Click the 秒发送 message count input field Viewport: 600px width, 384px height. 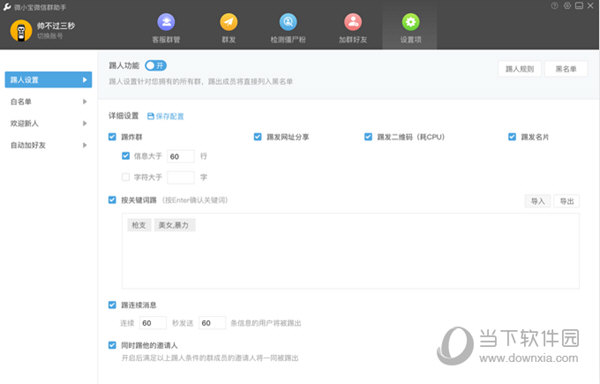tap(212, 323)
